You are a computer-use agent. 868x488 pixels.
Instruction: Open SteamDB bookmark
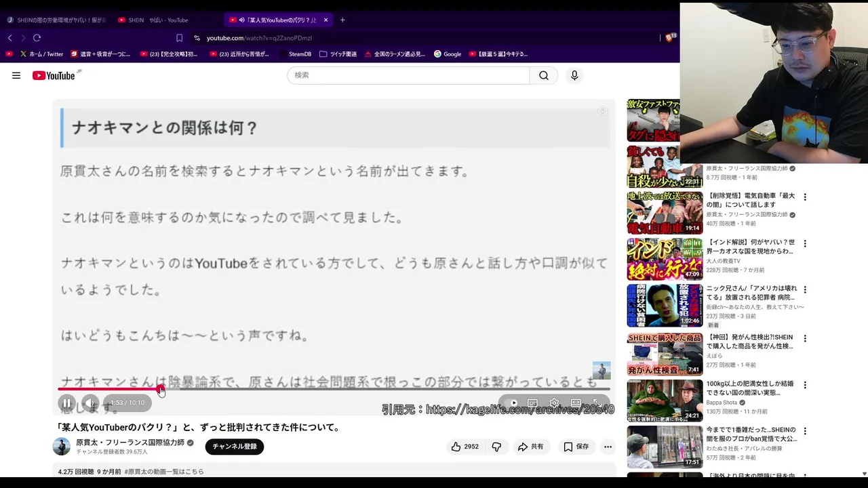pos(294,54)
